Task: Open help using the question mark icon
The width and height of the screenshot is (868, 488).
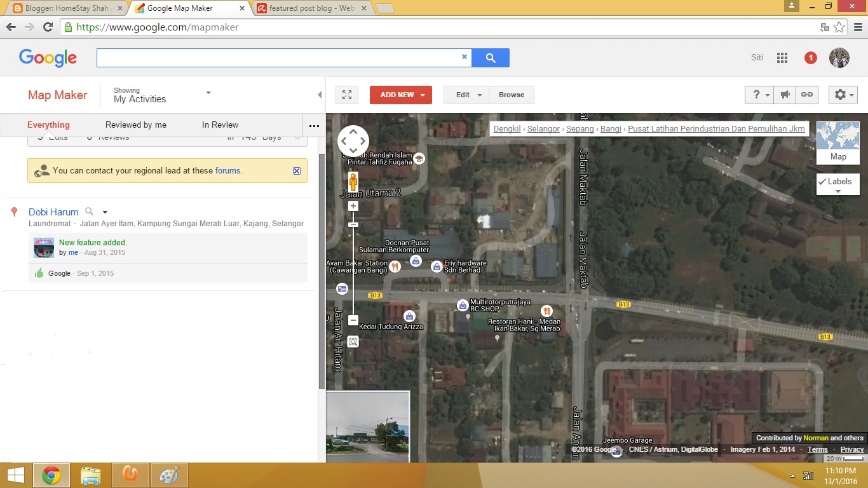Action: point(756,94)
